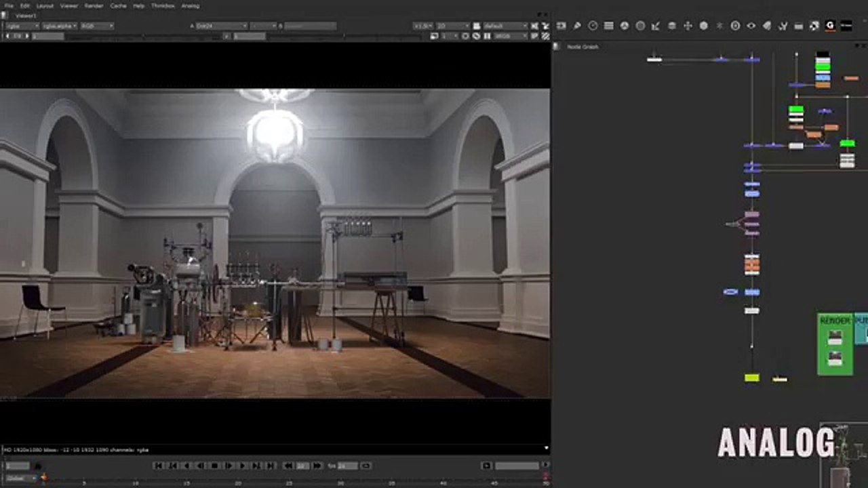Open the G gizmo toolbar icon
This screenshot has width=868, height=488.
pyautogui.click(x=830, y=26)
